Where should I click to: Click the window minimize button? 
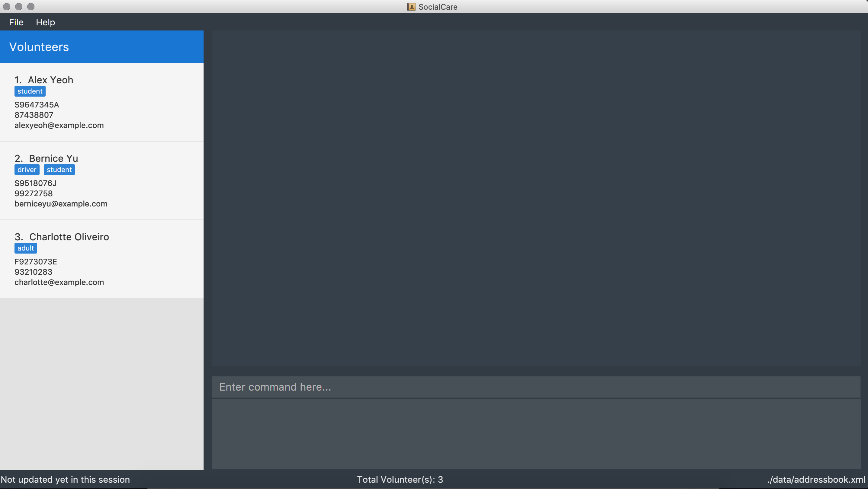coord(19,7)
